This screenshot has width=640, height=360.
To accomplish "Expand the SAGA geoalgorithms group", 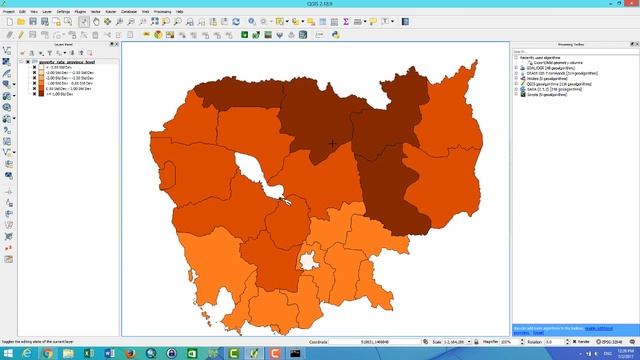I will point(516,89).
